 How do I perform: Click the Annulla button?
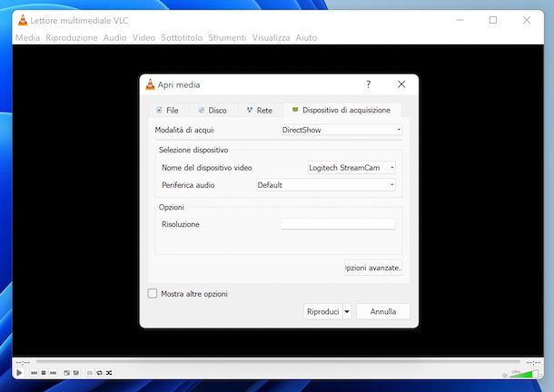pyautogui.click(x=383, y=311)
